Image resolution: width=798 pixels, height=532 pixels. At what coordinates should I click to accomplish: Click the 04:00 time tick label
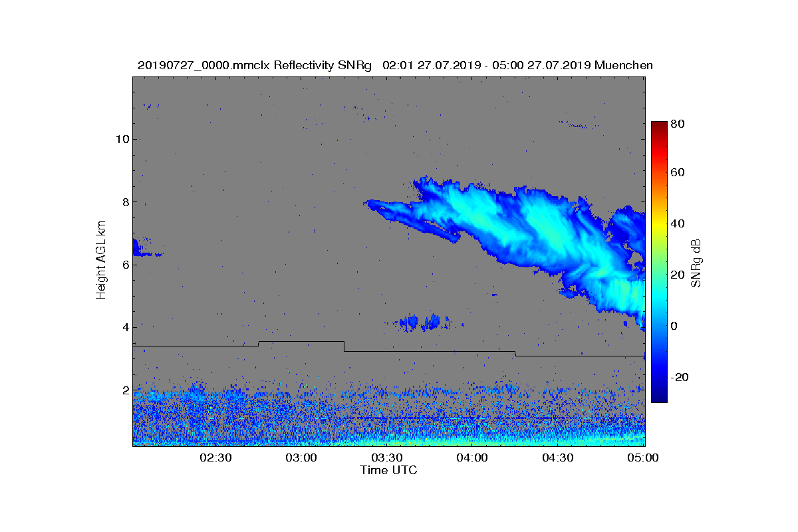[x=473, y=458]
